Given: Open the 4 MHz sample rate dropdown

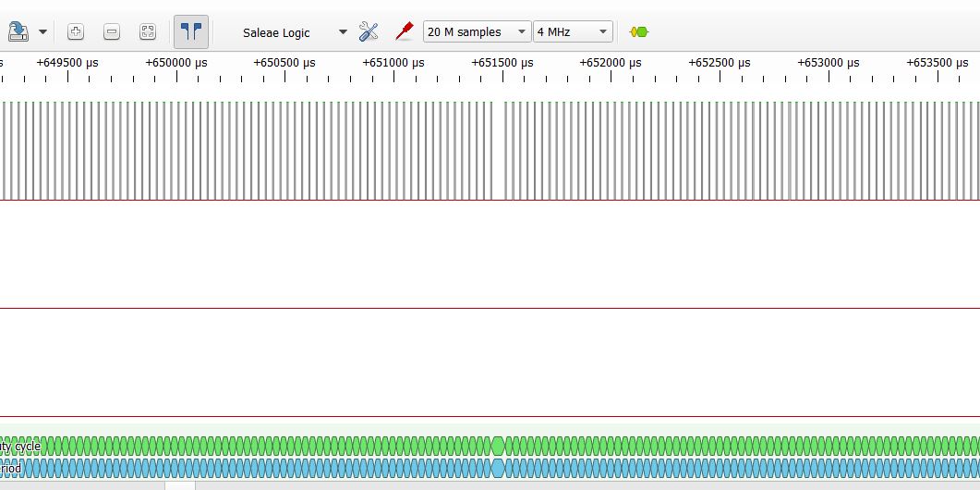Looking at the screenshot, I should 573,32.
